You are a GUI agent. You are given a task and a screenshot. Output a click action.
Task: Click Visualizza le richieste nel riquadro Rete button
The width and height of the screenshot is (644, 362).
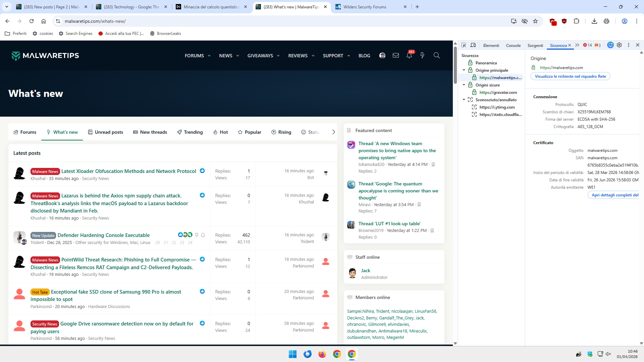coord(570,76)
